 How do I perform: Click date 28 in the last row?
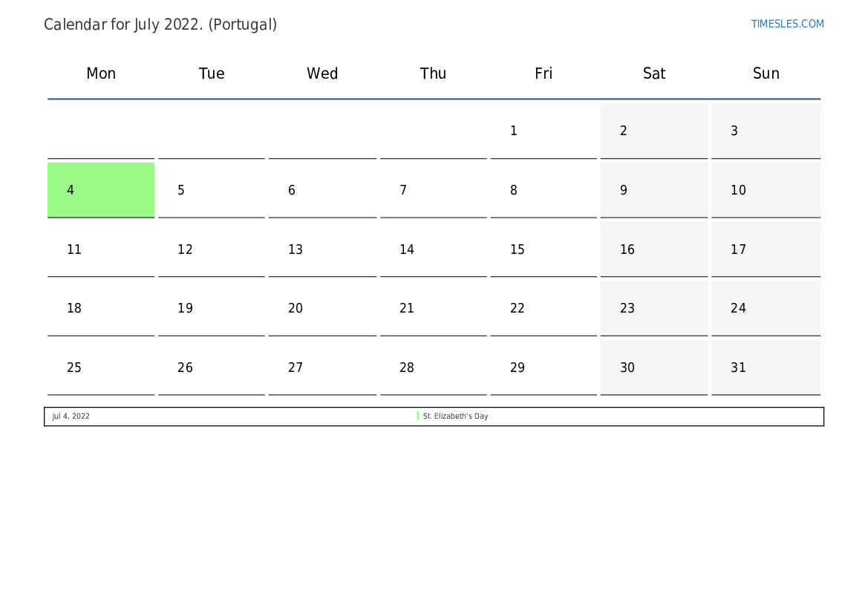pos(433,368)
